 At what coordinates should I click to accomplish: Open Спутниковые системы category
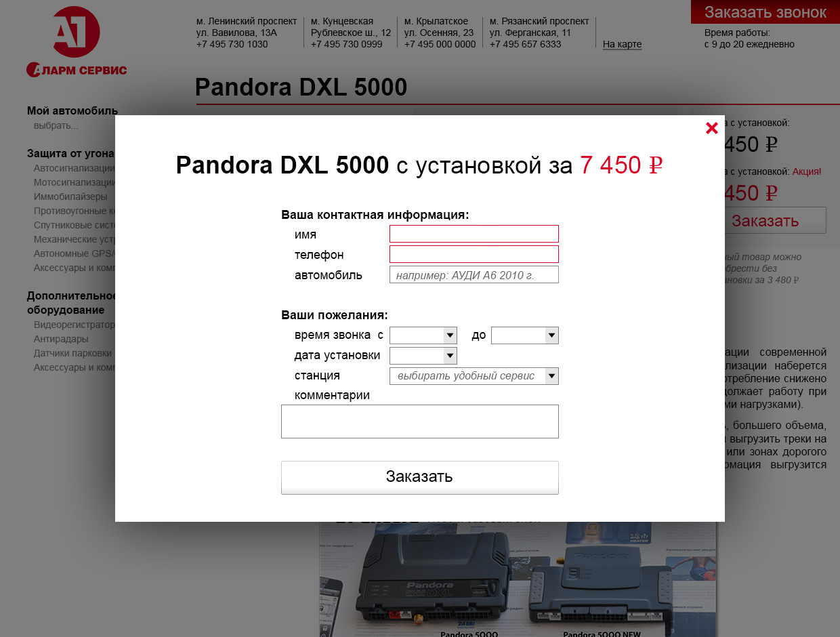pos(75,225)
